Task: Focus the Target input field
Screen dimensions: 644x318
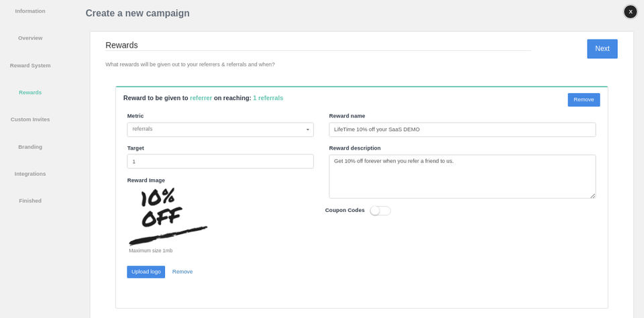Action: [220, 162]
